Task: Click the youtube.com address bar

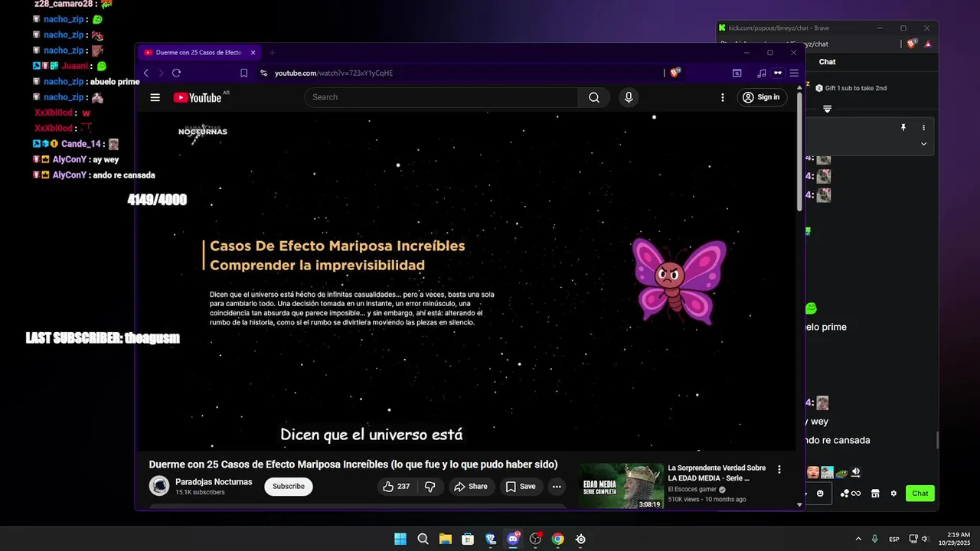Action: click(459, 73)
